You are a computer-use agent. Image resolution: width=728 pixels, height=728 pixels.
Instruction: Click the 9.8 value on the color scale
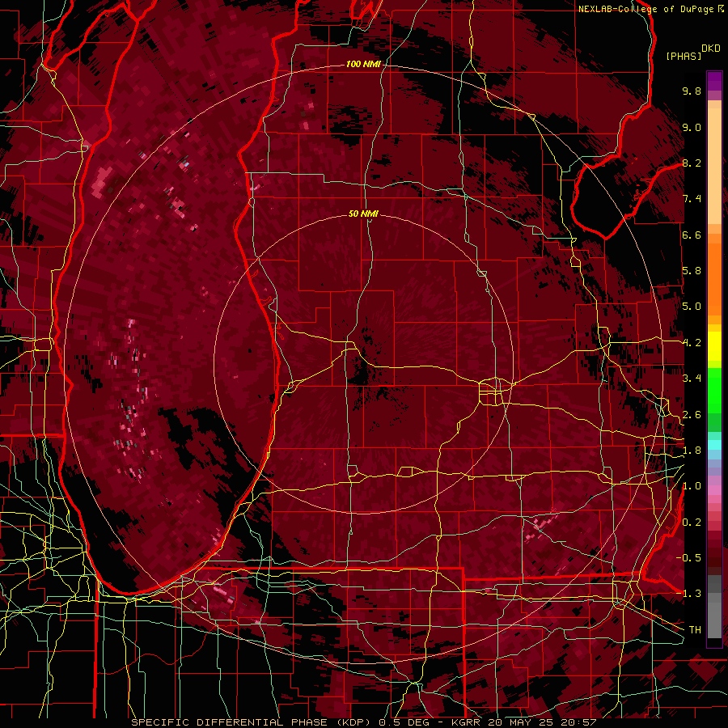click(692, 91)
